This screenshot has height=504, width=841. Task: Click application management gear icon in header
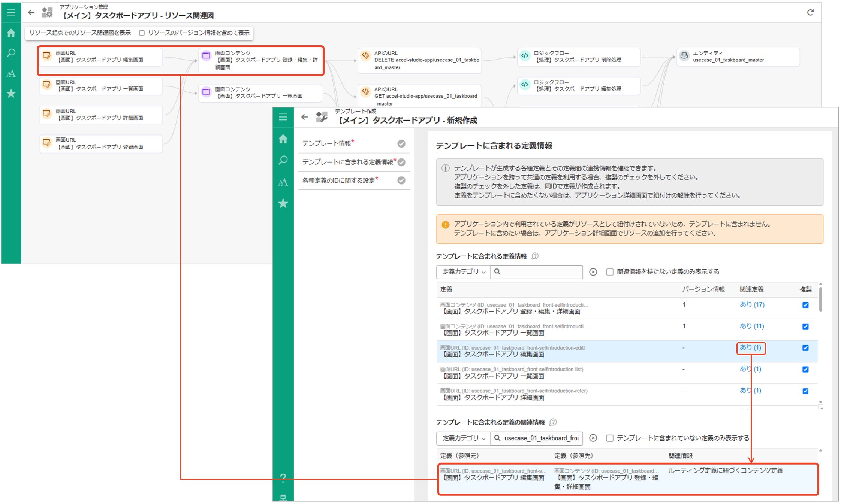pos(47,13)
